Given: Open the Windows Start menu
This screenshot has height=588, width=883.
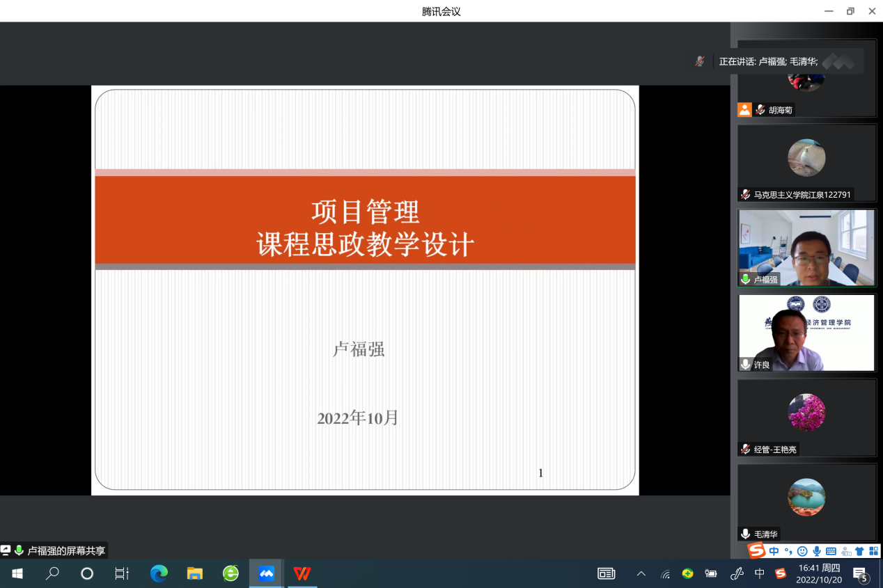Looking at the screenshot, I should click(x=17, y=574).
